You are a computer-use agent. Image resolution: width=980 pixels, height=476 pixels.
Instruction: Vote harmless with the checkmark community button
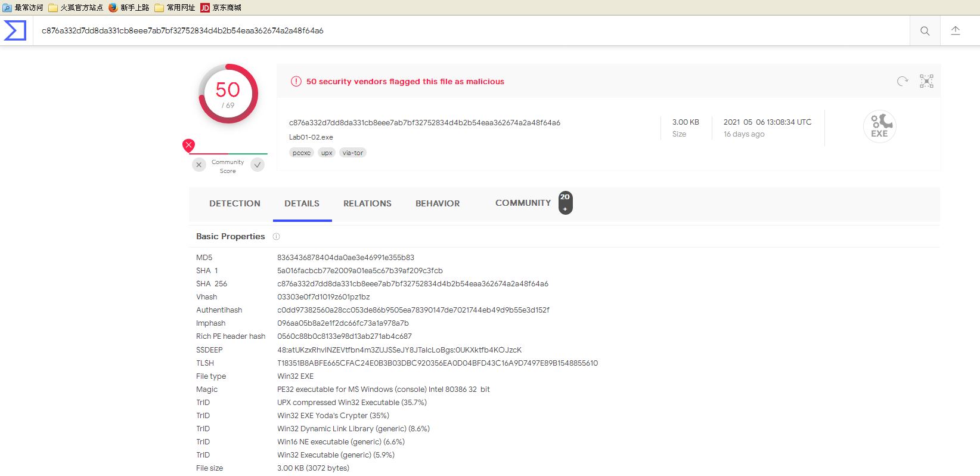click(x=258, y=165)
